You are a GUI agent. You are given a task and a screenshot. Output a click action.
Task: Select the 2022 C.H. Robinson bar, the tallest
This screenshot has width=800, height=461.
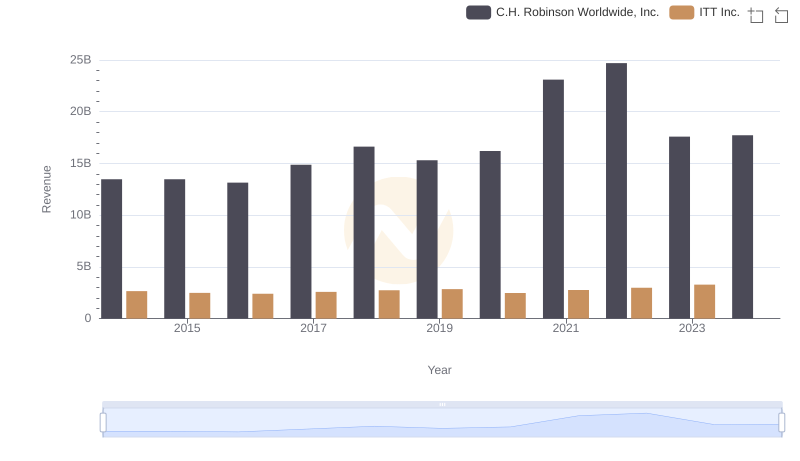(616, 191)
